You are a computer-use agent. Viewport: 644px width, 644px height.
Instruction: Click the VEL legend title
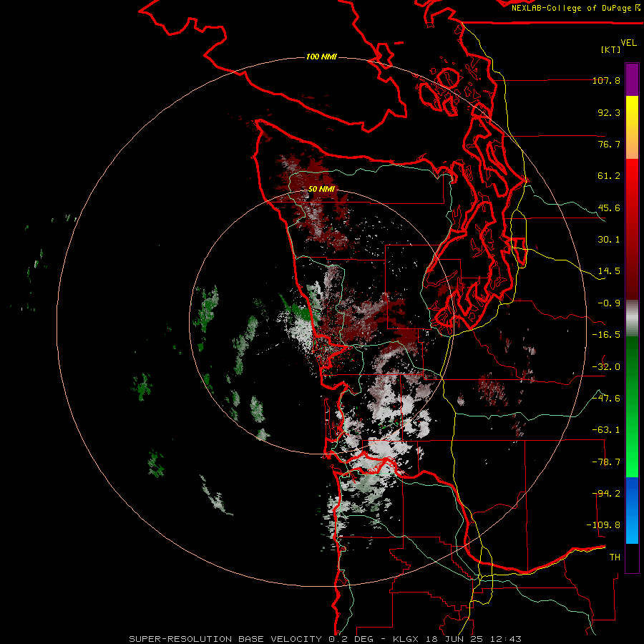pos(628,43)
